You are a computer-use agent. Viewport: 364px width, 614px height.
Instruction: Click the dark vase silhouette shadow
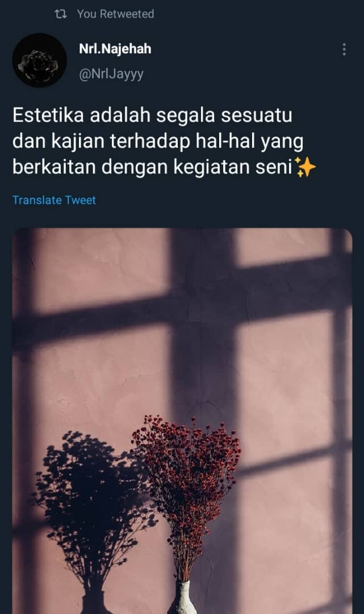click(94, 602)
